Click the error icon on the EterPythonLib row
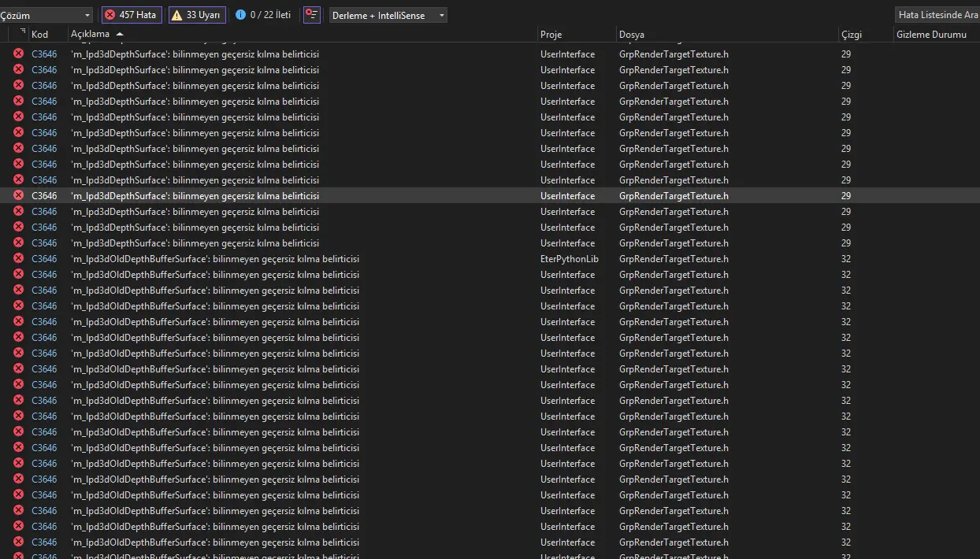 18,258
